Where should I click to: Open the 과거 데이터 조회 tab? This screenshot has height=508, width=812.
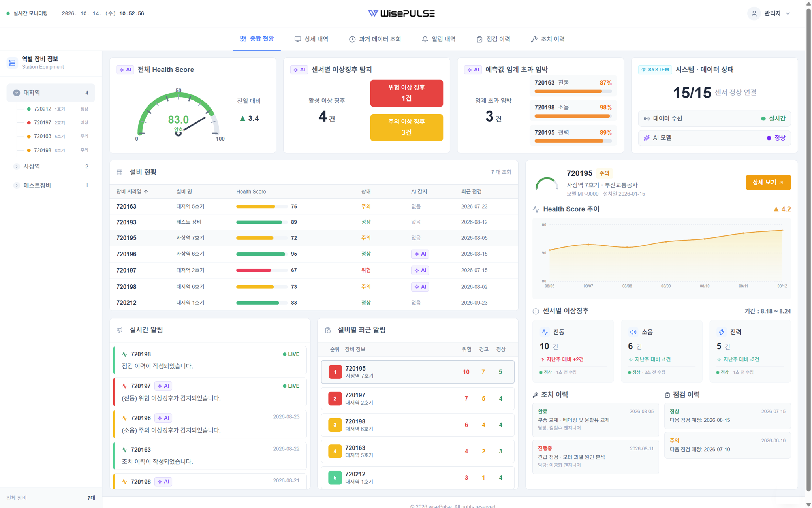coord(375,39)
